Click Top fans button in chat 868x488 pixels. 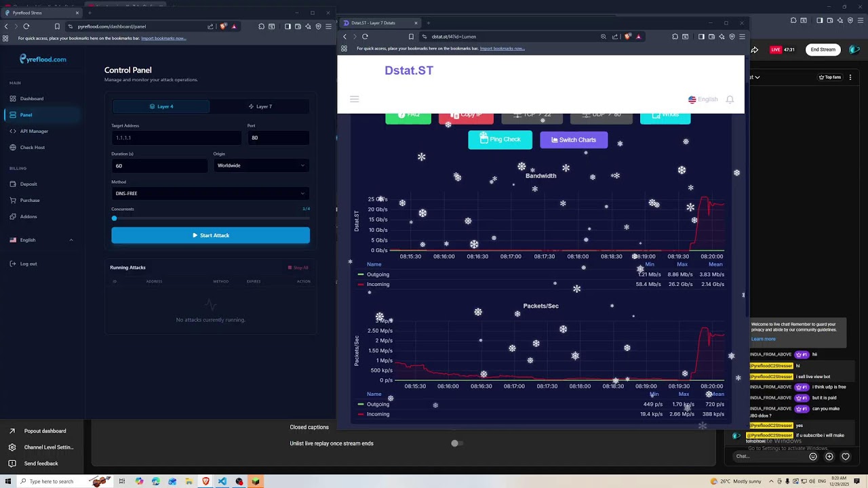[829, 77]
